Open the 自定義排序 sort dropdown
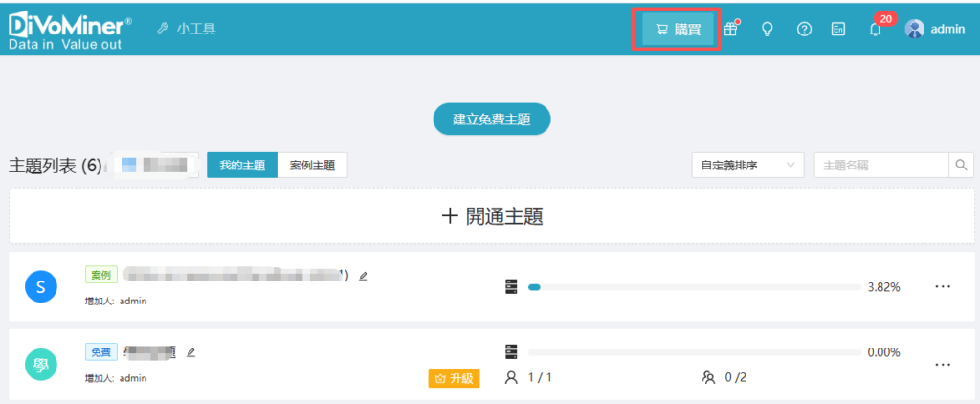 click(747, 165)
